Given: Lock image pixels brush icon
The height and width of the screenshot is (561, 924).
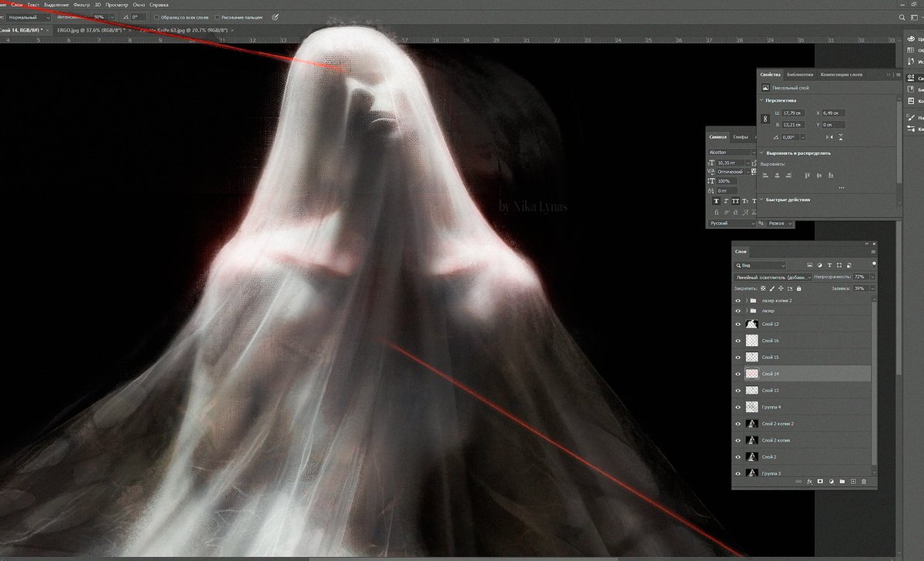Looking at the screenshot, I should (772, 288).
